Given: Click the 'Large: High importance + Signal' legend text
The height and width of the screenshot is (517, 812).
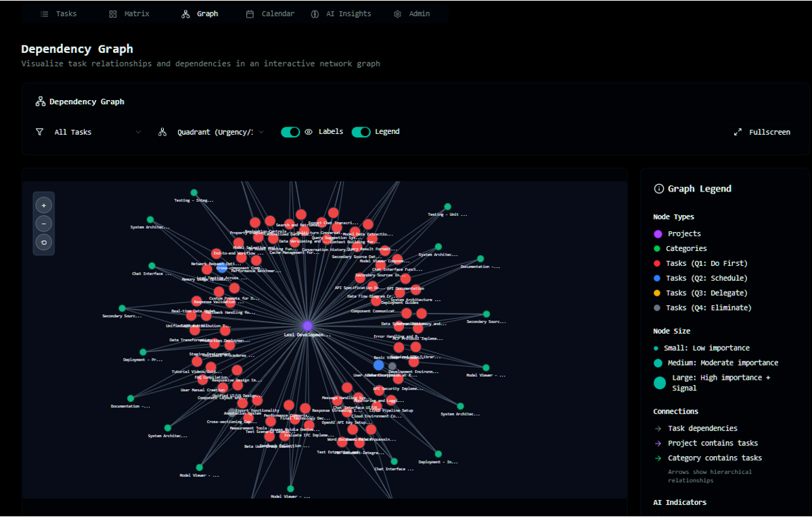Looking at the screenshot, I should [x=720, y=383].
